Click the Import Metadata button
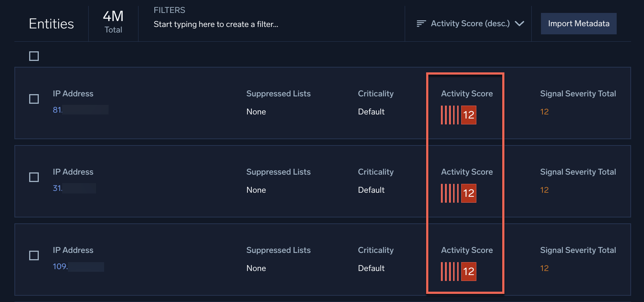The image size is (644, 302). point(578,23)
